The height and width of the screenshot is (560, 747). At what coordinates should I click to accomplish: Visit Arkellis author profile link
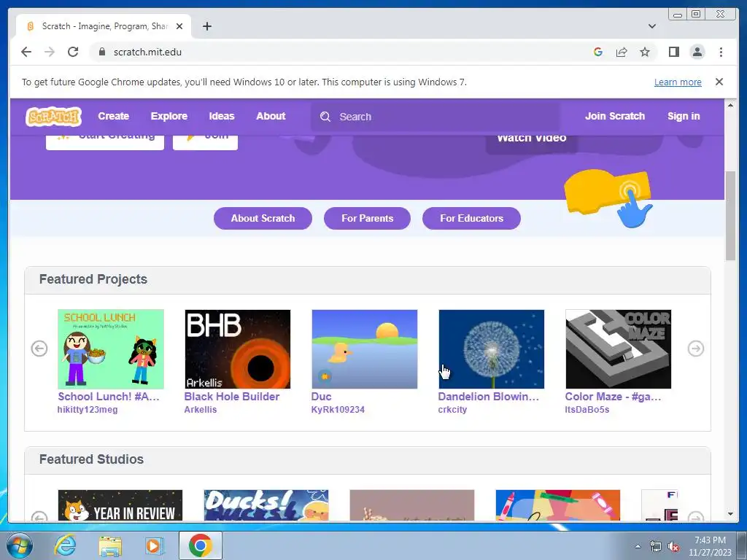(x=201, y=410)
